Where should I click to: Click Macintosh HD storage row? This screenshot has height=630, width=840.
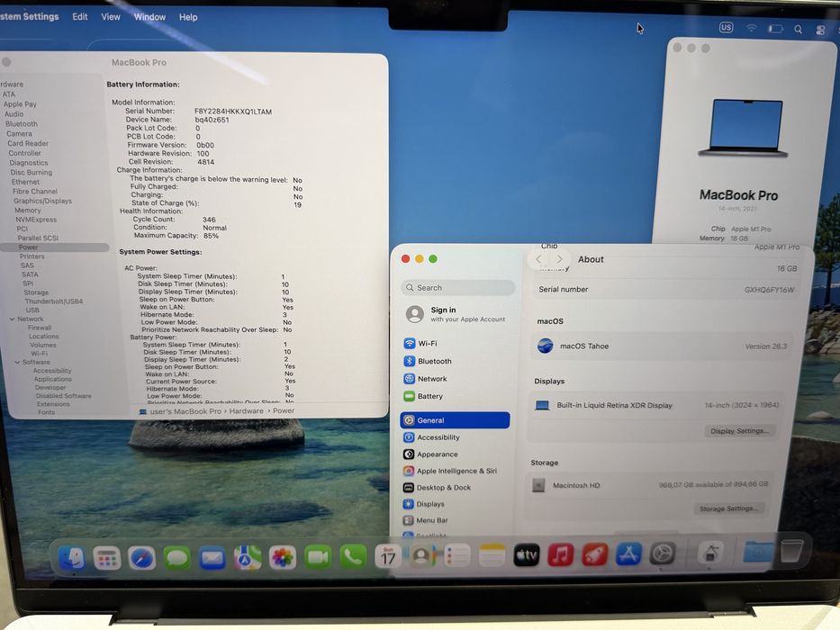click(x=649, y=485)
